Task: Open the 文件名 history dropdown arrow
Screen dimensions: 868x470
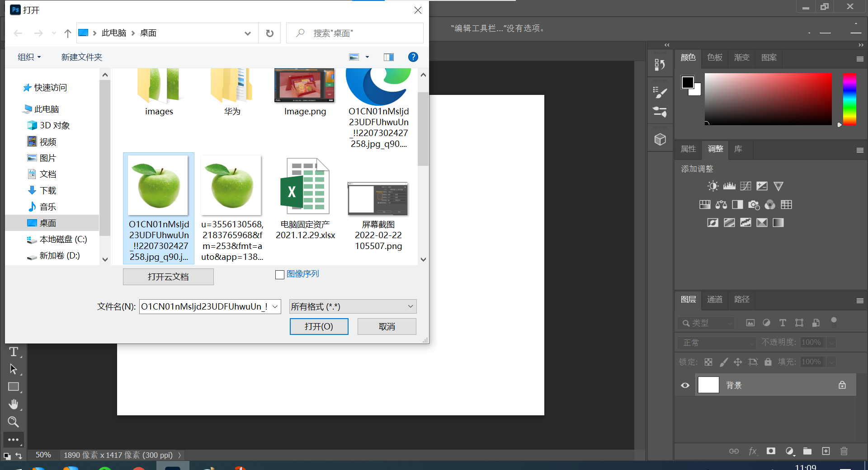Action: 275,306
